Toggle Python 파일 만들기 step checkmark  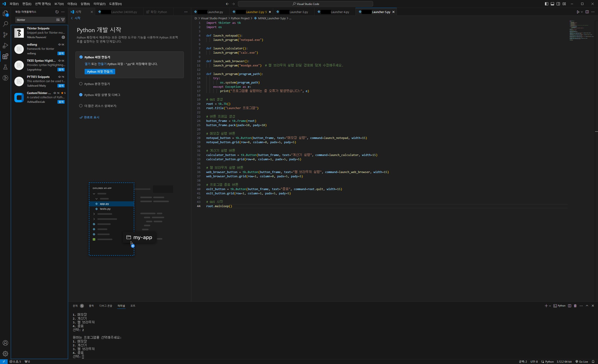[x=81, y=57]
